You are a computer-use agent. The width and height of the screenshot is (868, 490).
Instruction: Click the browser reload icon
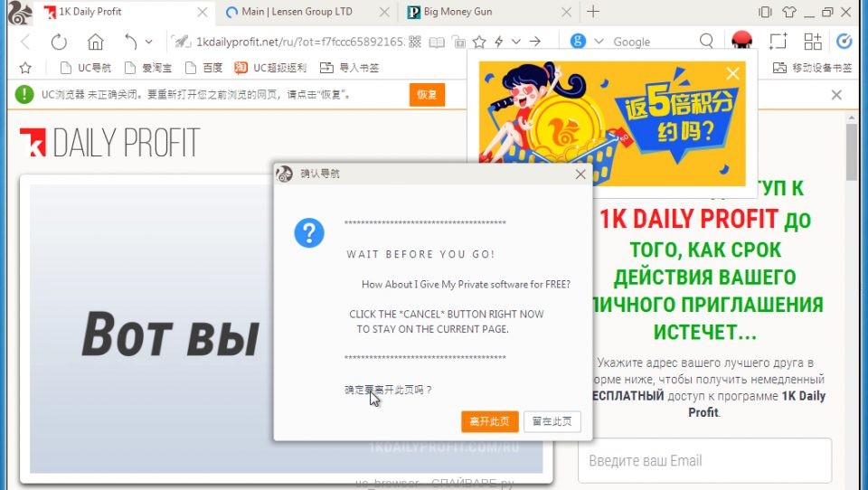click(x=59, y=42)
